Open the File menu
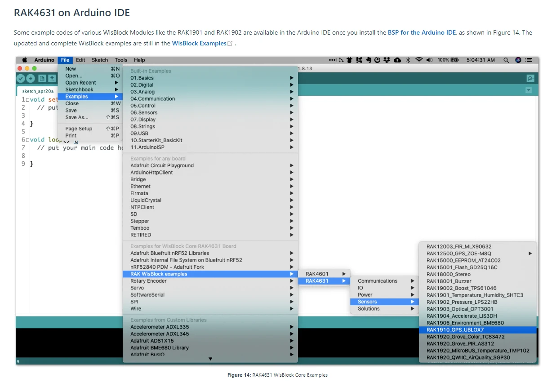This screenshot has height=392, width=556. (65, 60)
